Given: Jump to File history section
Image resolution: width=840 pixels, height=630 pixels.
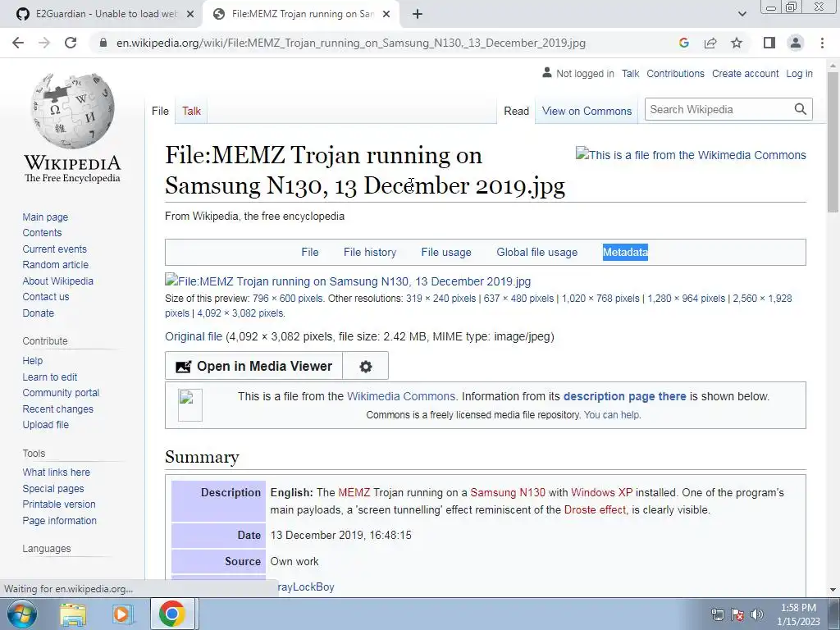Looking at the screenshot, I should point(370,253).
